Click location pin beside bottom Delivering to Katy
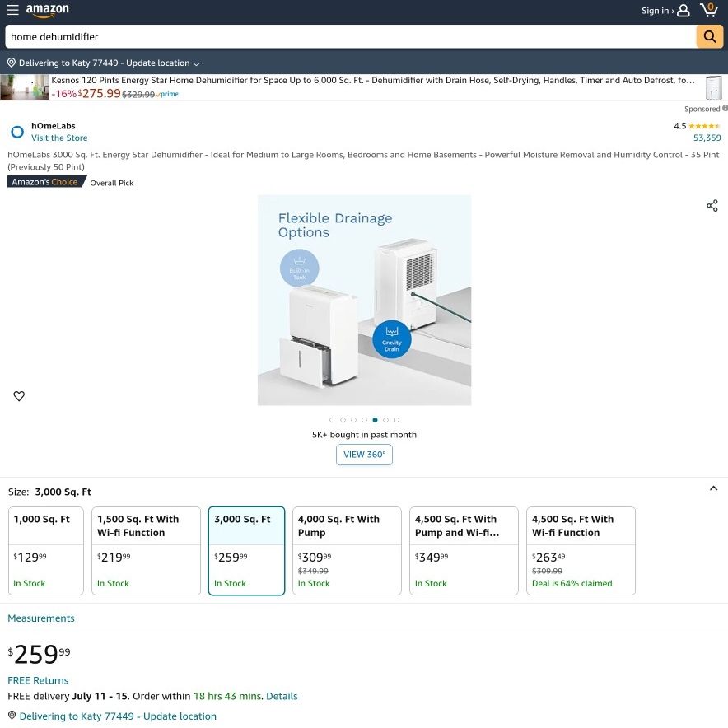This screenshot has height=728, width=728. [x=12, y=715]
